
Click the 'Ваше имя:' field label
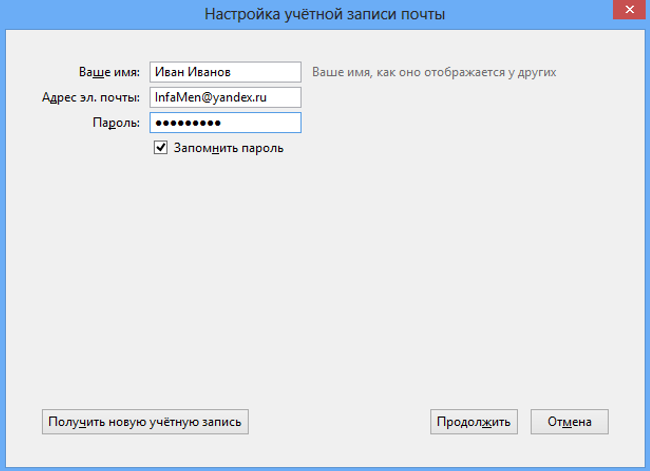point(109,72)
